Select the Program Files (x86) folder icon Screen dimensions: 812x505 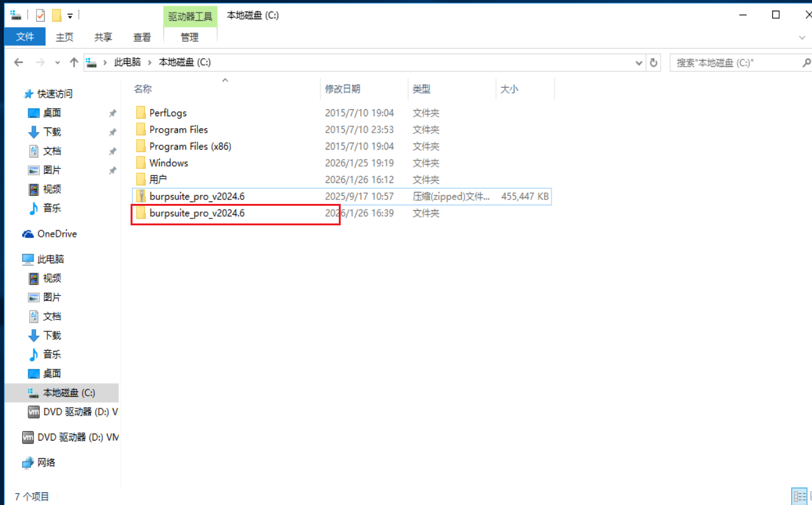click(x=141, y=146)
